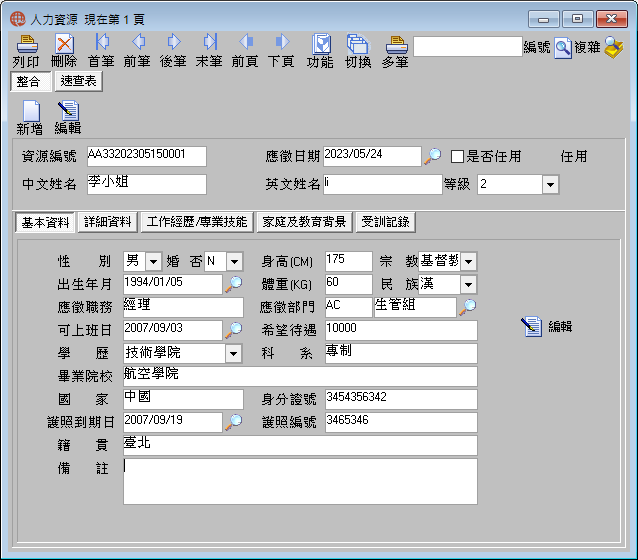Click the 國家 field
Screen dimensions: 638x560
tap(183, 399)
